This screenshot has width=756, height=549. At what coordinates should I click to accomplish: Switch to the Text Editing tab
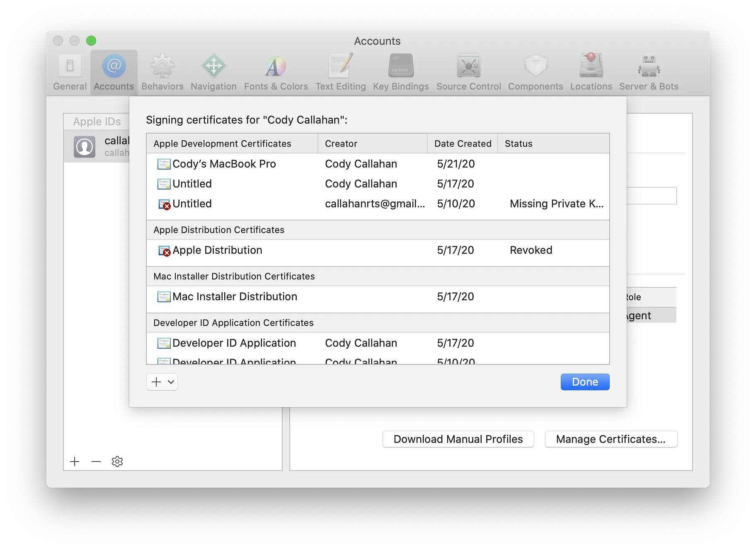pyautogui.click(x=340, y=72)
